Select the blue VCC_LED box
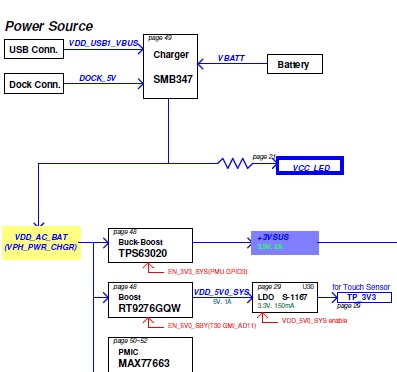The width and height of the screenshot is (397, 372). (310, 166)
